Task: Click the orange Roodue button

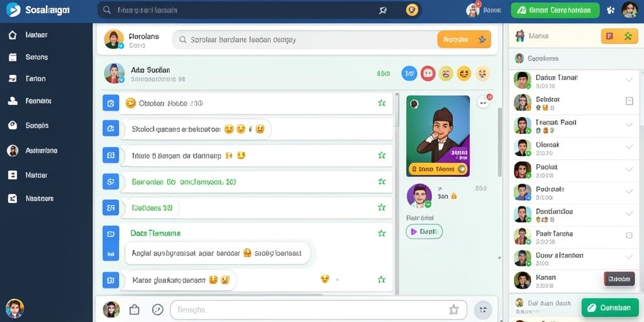Action: [x=464, y=40]
